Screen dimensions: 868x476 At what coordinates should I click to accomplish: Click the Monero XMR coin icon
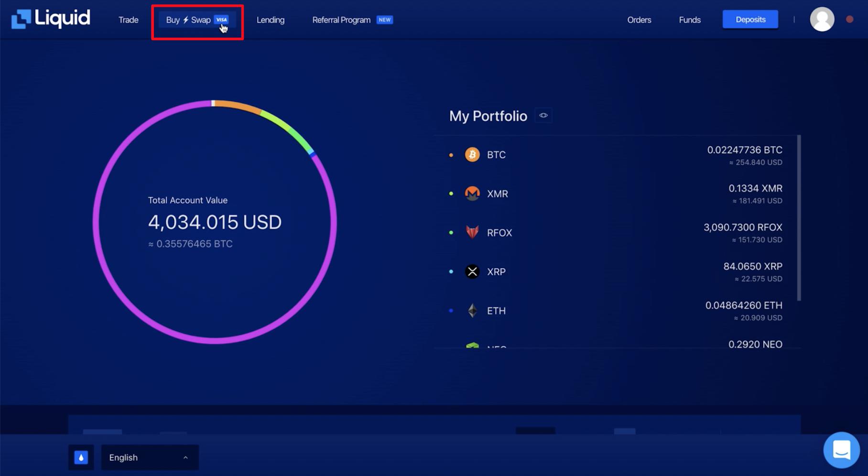click(472, 194)
